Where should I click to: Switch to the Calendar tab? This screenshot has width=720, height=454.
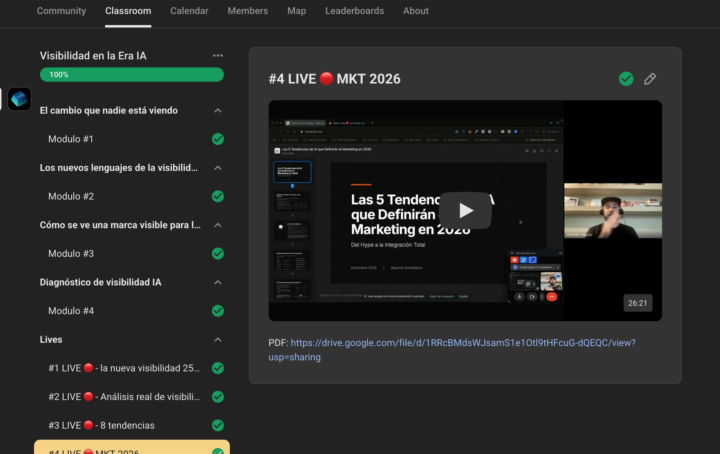click(189, 11)
